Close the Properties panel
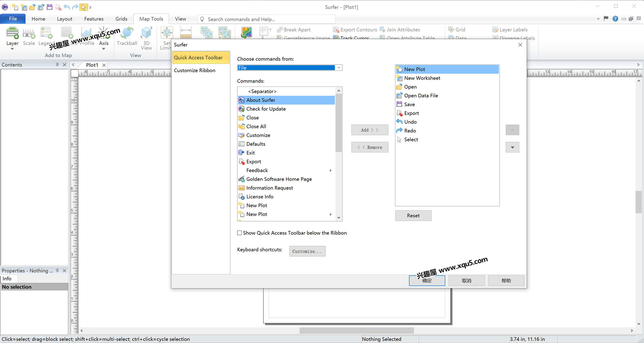644x343 pixels. coord(64,270)
